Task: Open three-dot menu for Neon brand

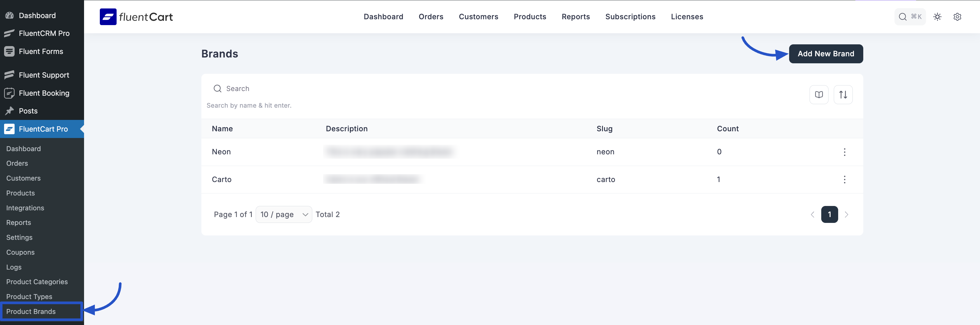Action: pos(844,152)
